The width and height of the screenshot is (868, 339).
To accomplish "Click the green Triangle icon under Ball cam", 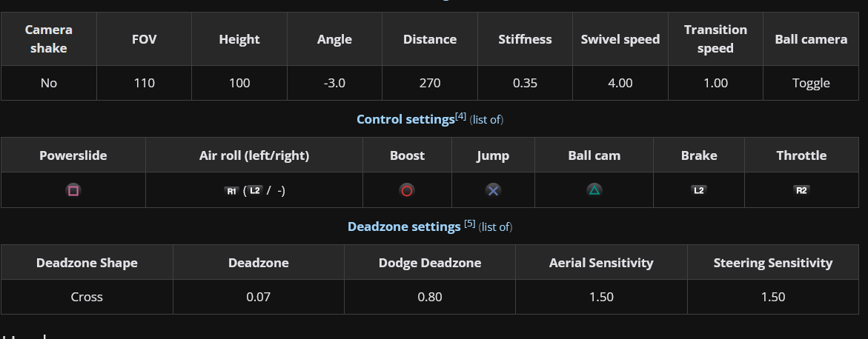I will click(x=594, y=190).
